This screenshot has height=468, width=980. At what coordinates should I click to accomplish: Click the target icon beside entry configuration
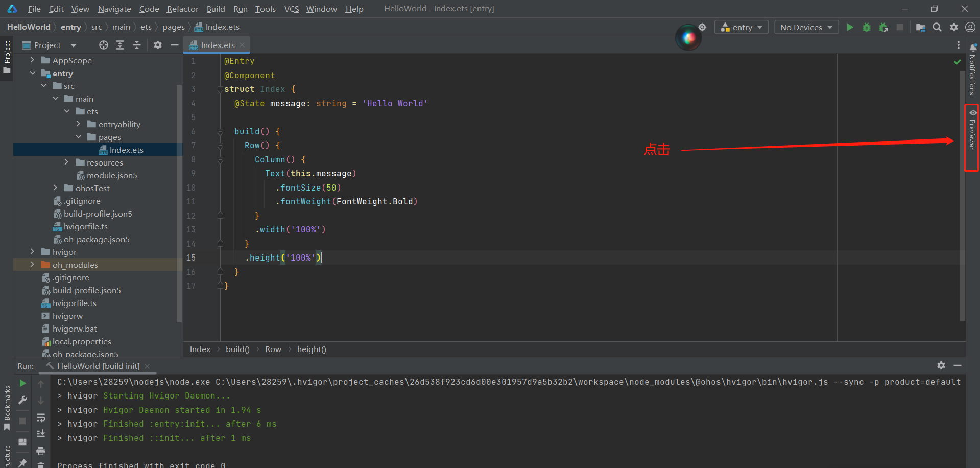703,27
